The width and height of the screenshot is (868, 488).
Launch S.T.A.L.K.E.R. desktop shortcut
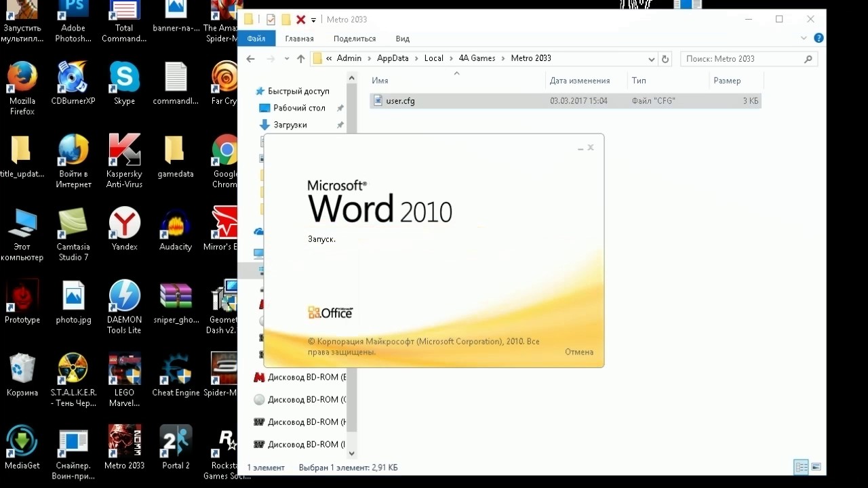point(73,380)
